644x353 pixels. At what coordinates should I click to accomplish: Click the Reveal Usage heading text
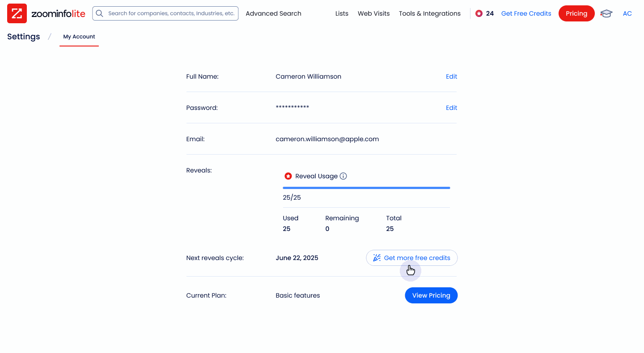(x=317, y=176)
